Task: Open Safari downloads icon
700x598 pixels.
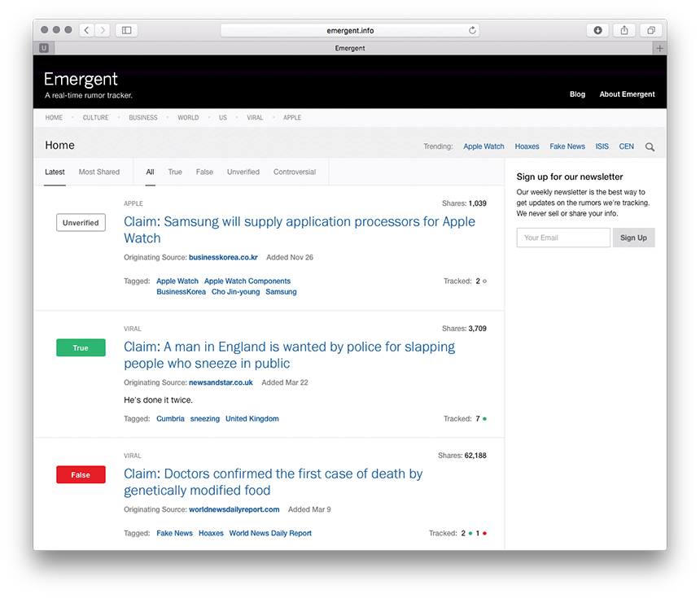Action: tap(597, 30)
